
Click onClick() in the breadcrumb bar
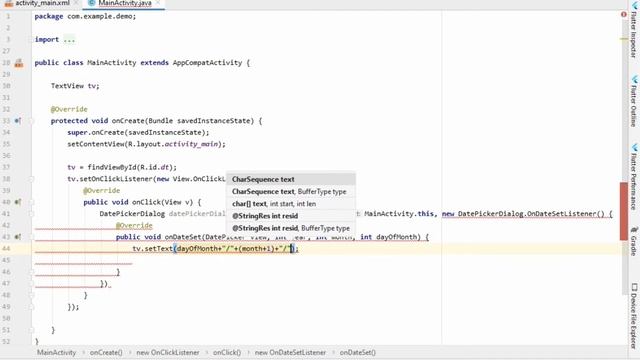click(227, 352)
